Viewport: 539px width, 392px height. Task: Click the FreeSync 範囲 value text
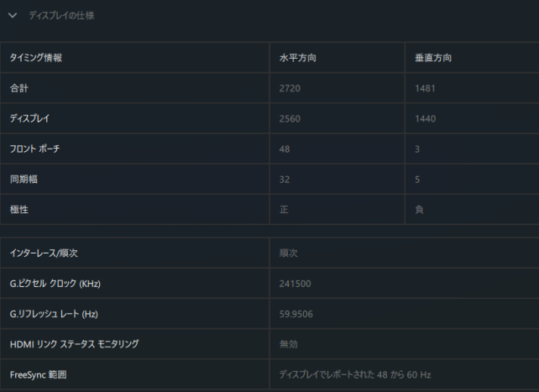click(x=356, y=374)
